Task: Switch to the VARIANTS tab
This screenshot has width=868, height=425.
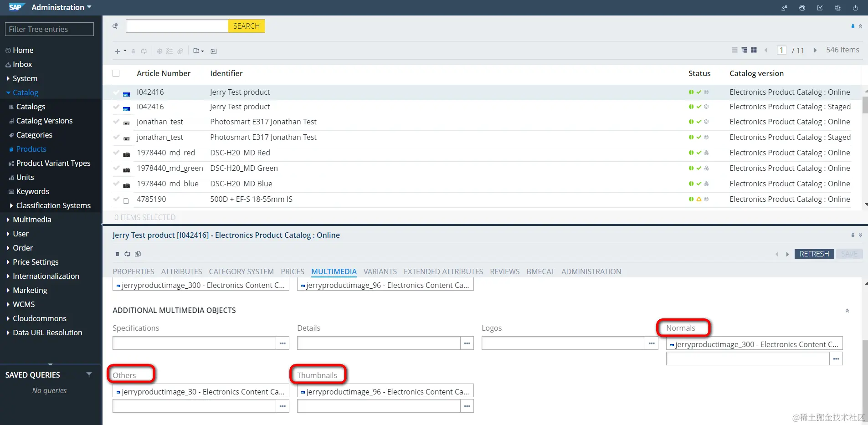Action: [380, 271]
